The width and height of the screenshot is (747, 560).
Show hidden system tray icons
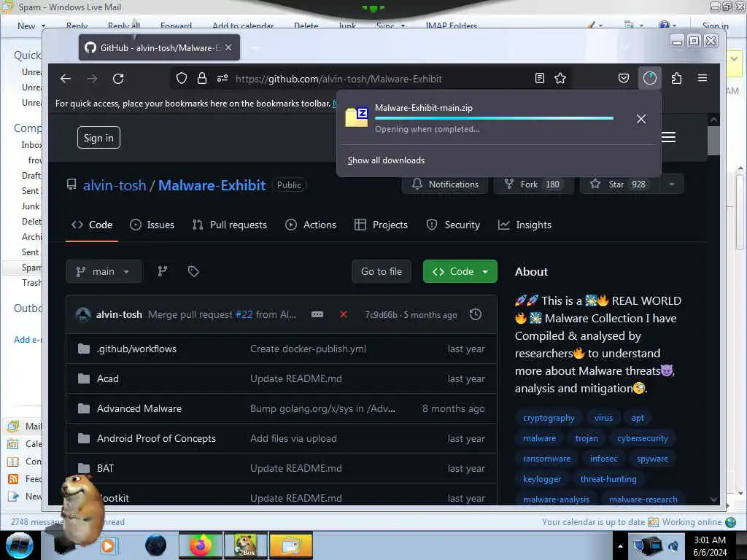[620, 546]
